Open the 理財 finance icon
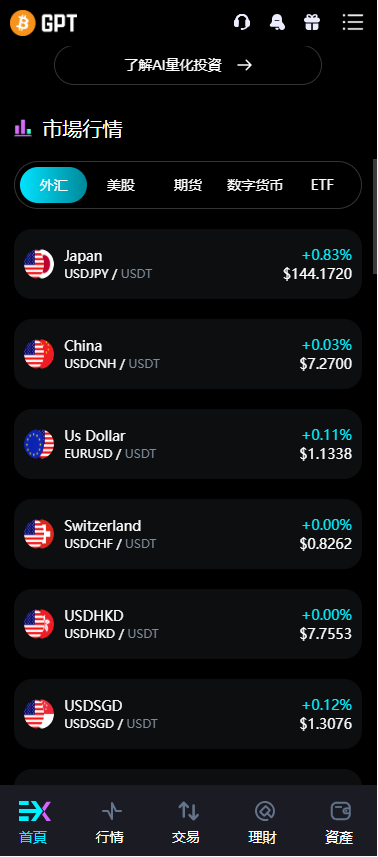This screenshot has height=857, width=378. 264,811
